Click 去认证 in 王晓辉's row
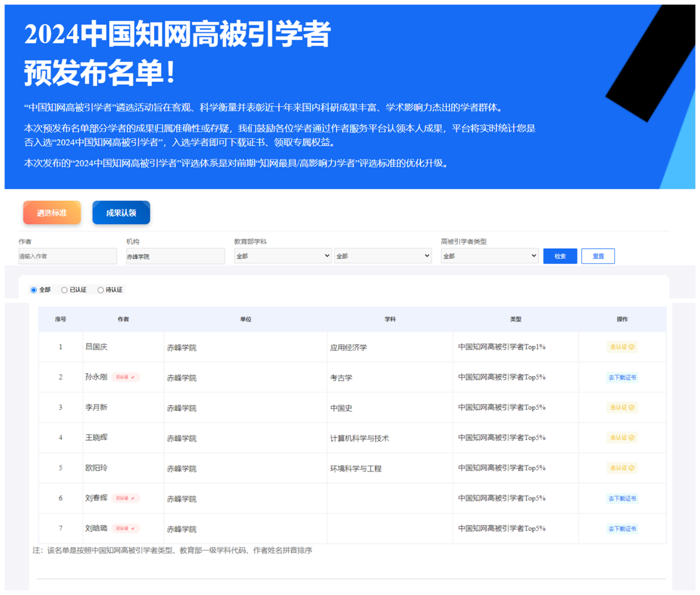Image resolution: width=700 pixels, height=595 pixels. (622, 438)
